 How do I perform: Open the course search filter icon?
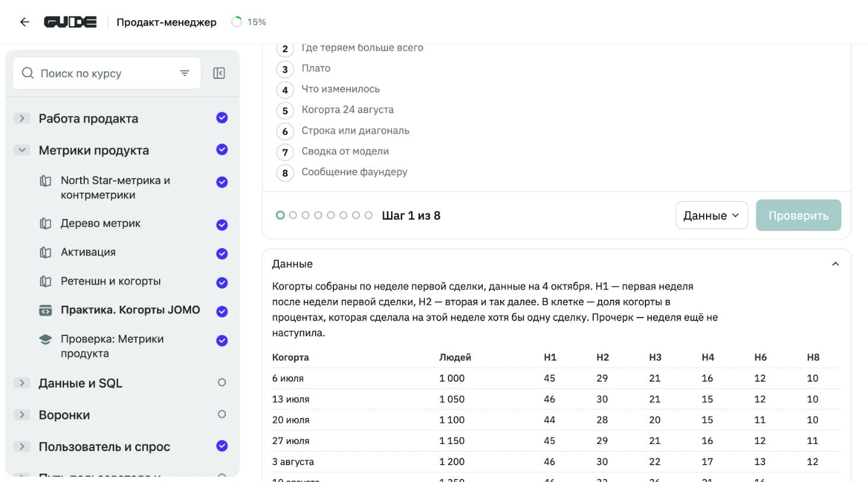point(185,74)
